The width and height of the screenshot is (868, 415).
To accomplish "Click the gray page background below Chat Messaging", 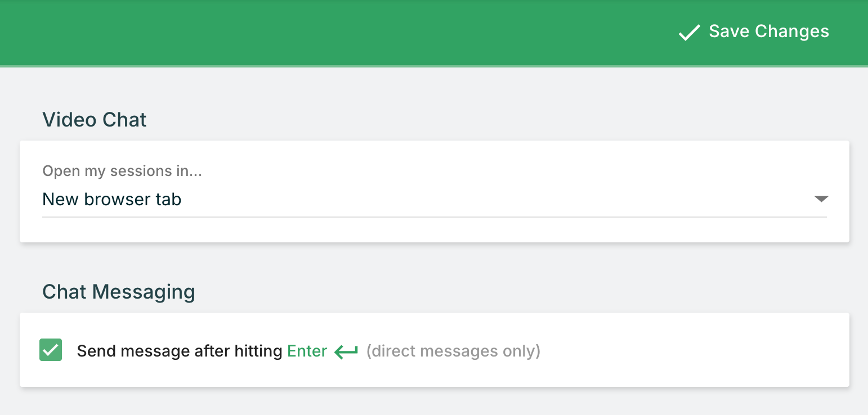I will tap(433, 402).
